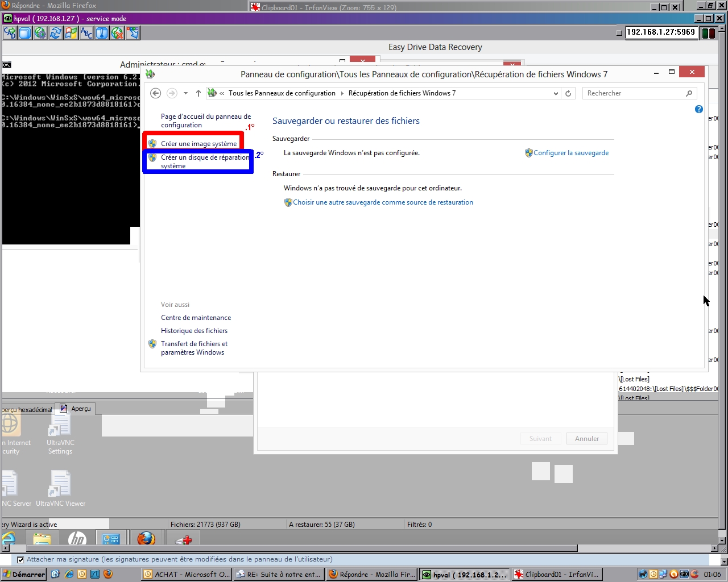The height and width of the screenshot is (582, 728).
Task: Open UltraVNC Viewer desktop shortcut
Action: (60, 489)
